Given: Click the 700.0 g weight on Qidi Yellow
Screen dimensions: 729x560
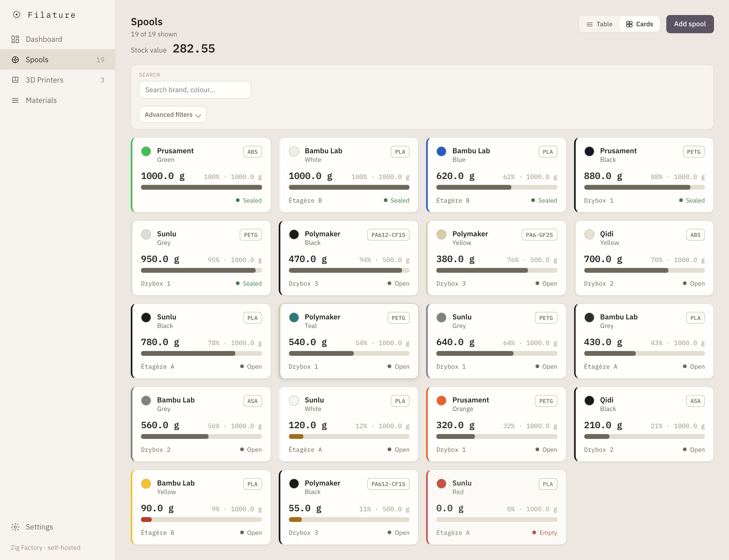Looking at the screenshot, I should 603,259.
